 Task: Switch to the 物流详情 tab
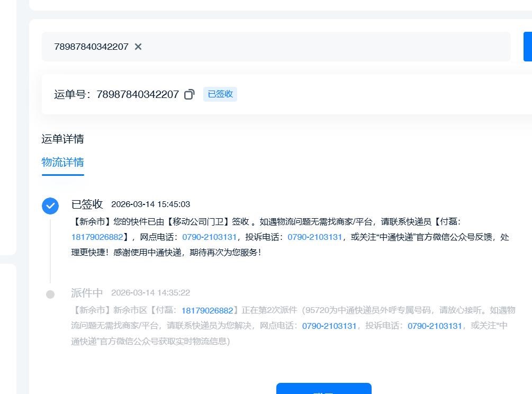point(62,162)
